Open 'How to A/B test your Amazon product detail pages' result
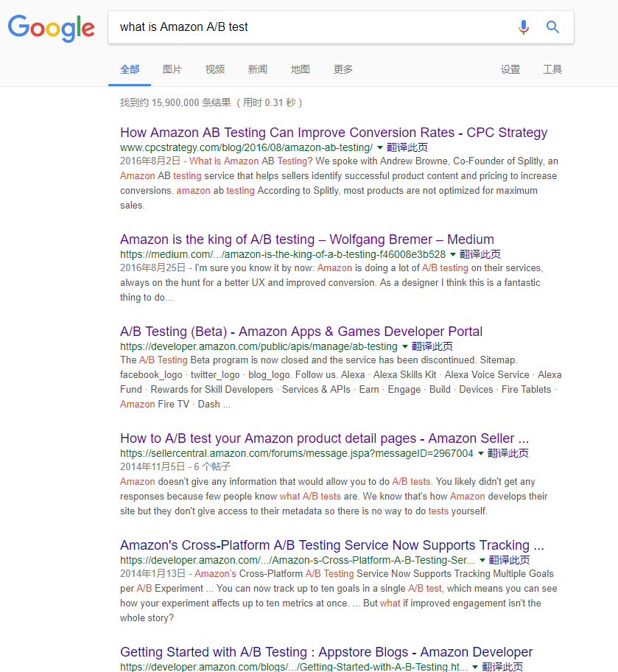The height and width of the screenshot is (672, 618). tap(324, 438)
